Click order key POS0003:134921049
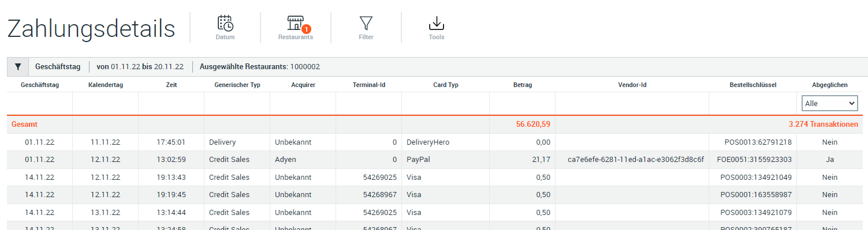The width and height of the screenshot is (868, 230). 756,178
